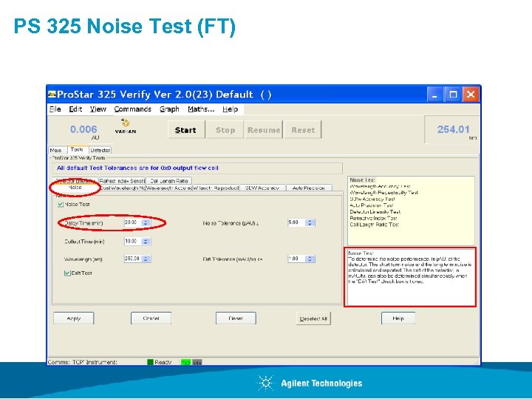Maximize the ProStar 325 Verify window

[x=453, y=95]
